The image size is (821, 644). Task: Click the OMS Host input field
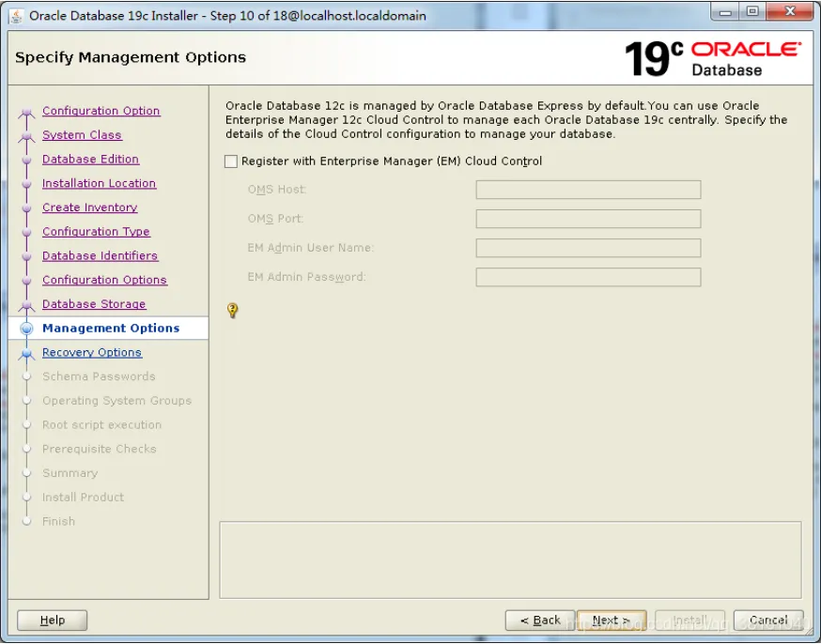(x=588, y=190)
